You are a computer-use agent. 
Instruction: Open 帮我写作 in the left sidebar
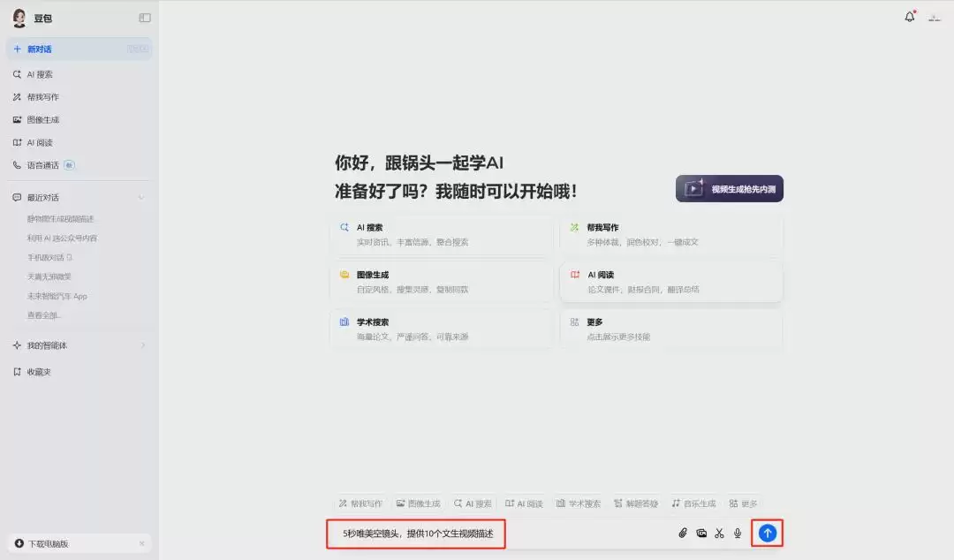click(79, 97)
